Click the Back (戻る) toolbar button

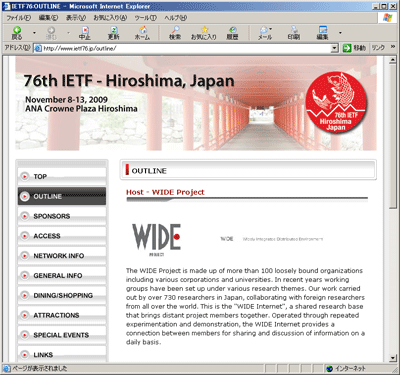(17, 33)
